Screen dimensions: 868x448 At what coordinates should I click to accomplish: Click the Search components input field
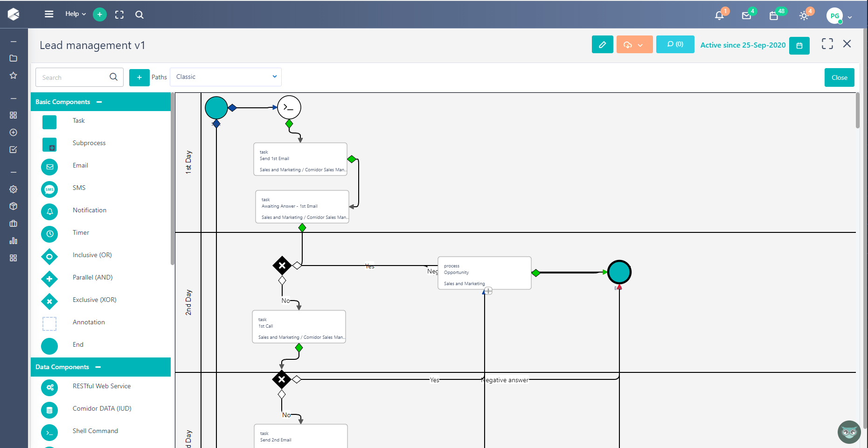(x=74, y=77)
